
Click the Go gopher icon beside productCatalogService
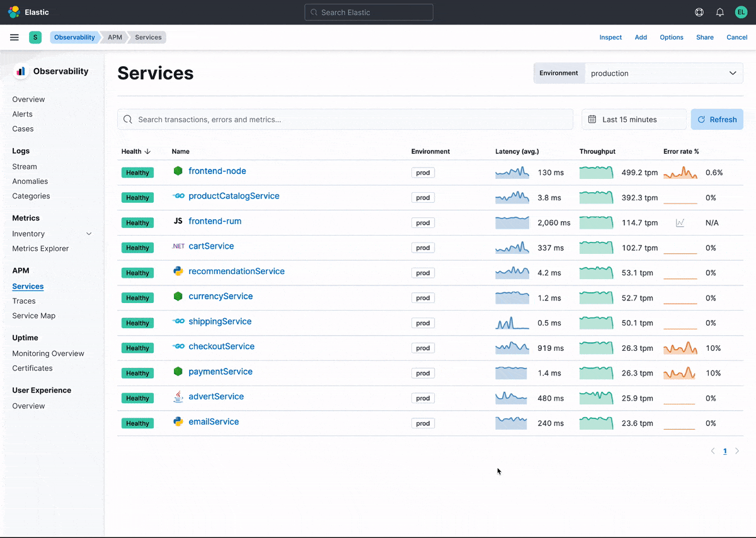[x=178, y=196]
